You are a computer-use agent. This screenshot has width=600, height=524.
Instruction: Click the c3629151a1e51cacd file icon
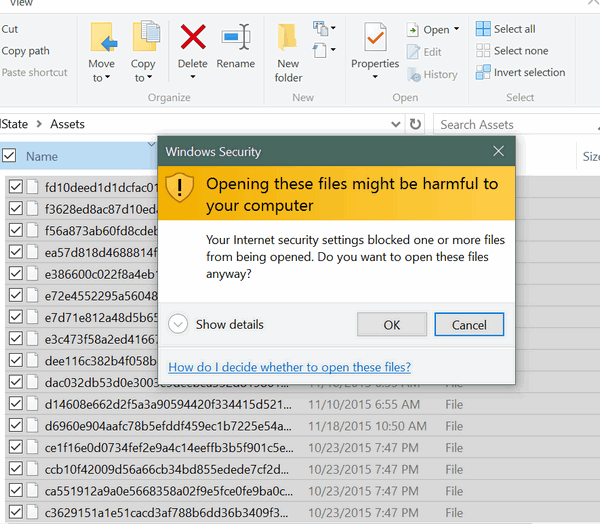[x=33, y=512]
